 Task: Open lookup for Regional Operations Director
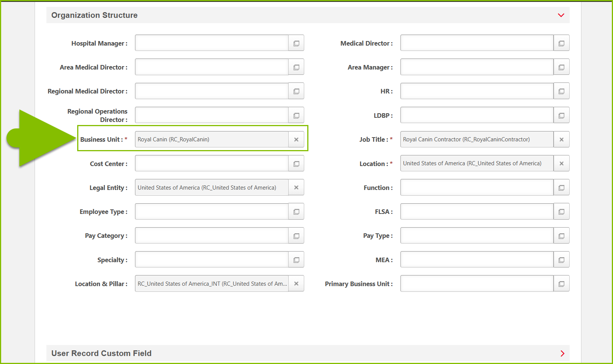pos(296,116)
